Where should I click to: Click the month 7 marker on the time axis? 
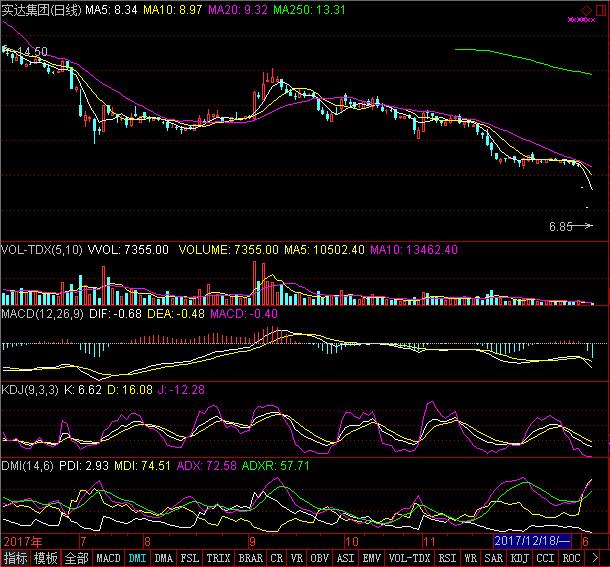[x=83, y=541]
